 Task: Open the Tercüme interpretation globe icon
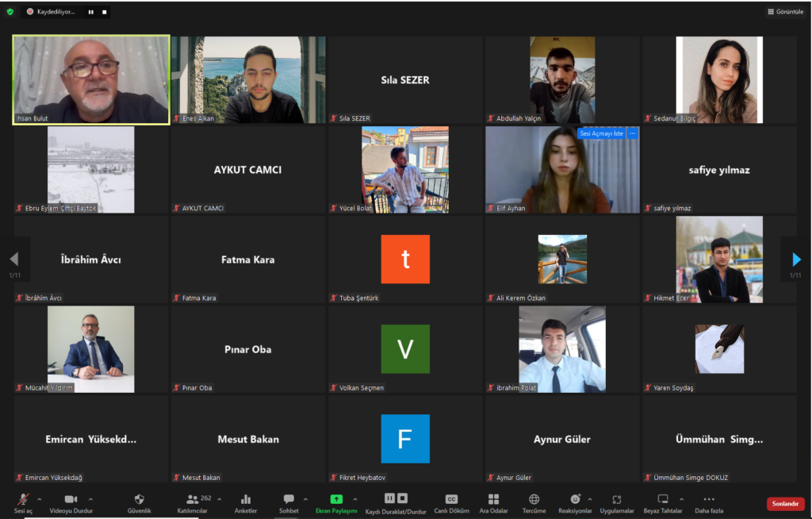tap(534, 500)
